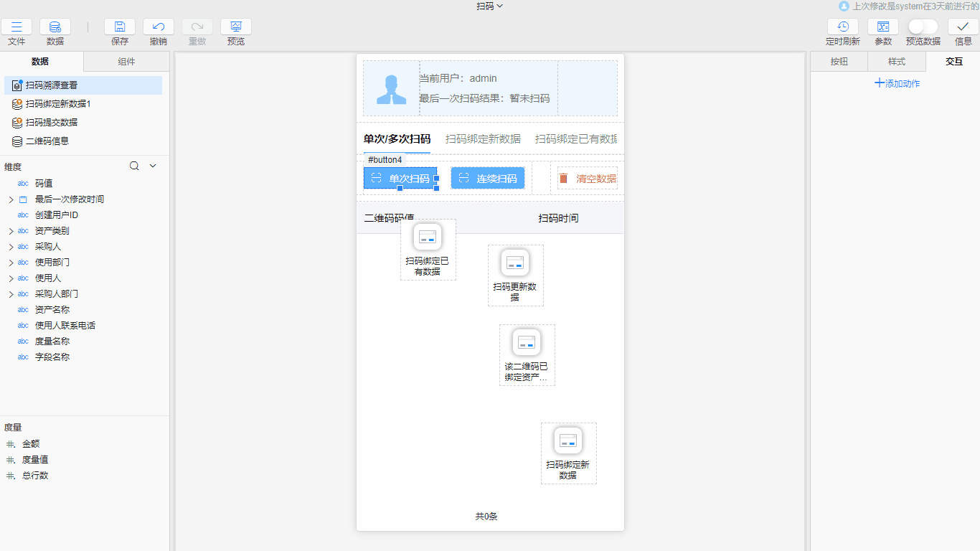The width and height of the screenshot is (980, 551).
Task: Click the 连续扫码 button on canvas
Action: click(488, 178)
